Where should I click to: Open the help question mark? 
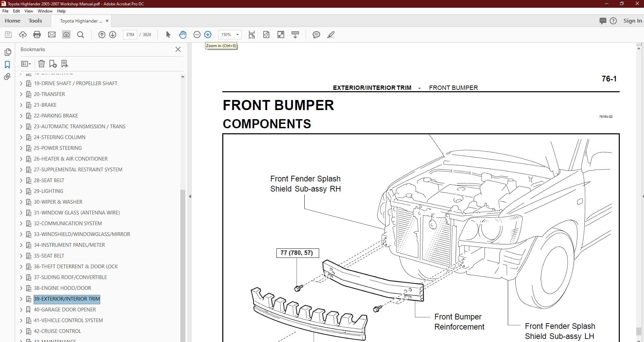click(x=613, y=21)
